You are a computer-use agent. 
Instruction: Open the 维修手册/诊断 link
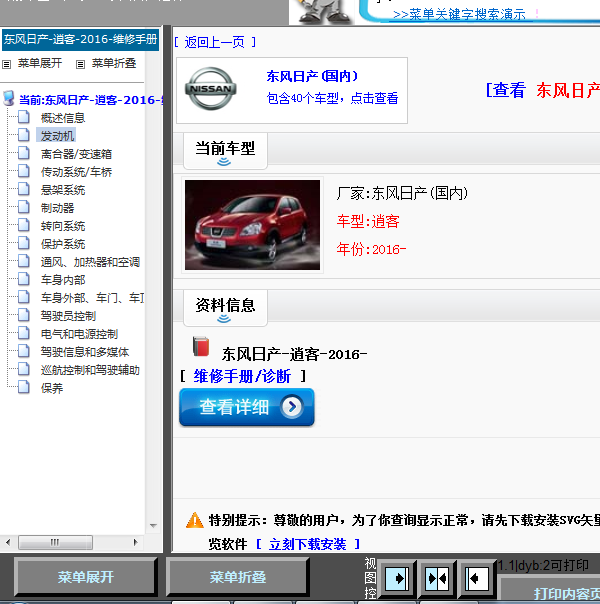click(x=242, y=376)
